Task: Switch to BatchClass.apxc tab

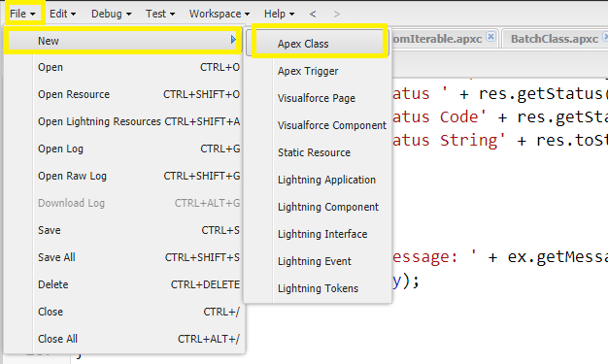Action: [555, 39]
